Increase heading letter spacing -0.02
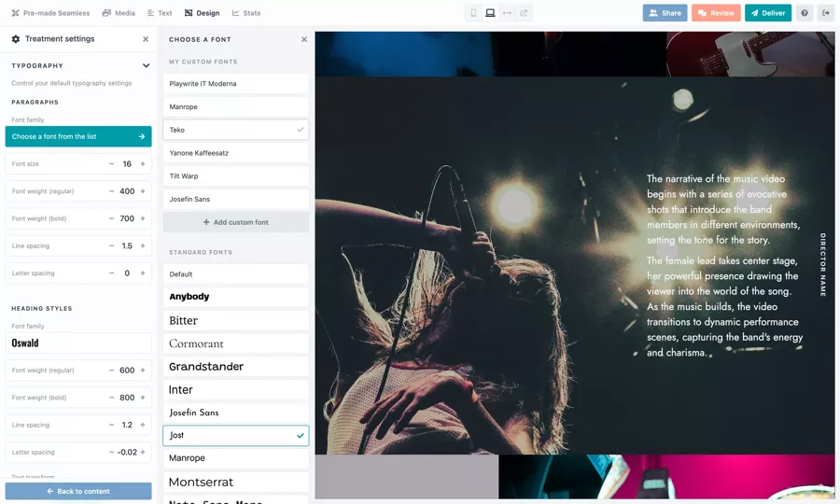 (143, 452)
